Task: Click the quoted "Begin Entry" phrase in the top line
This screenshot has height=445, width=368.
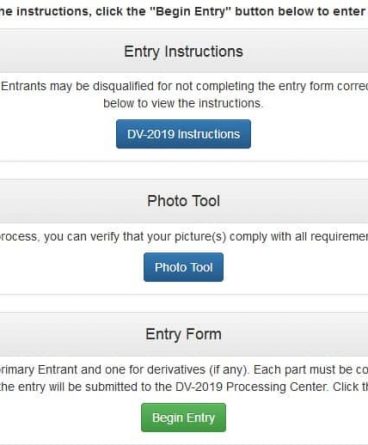Action: pos(191,11)
